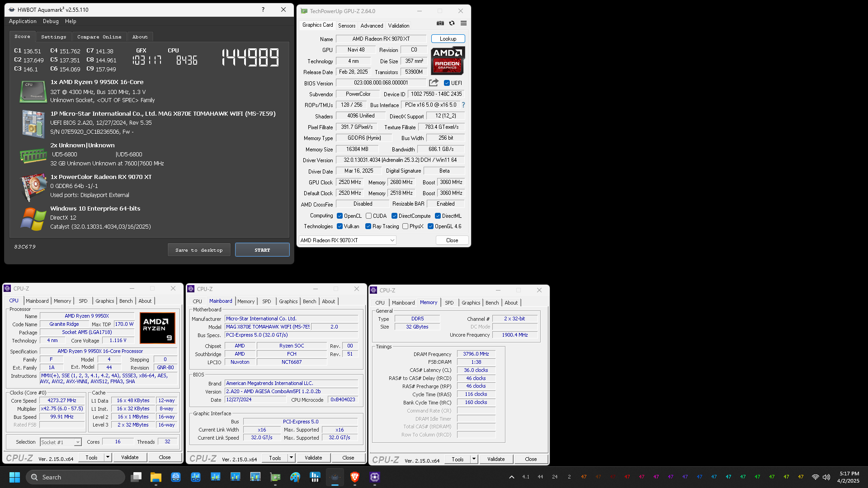The height and width of the screenshot is (488, 868).
Task: Click the CPU chip icon in Aquamark
Action: click(33, 91)
